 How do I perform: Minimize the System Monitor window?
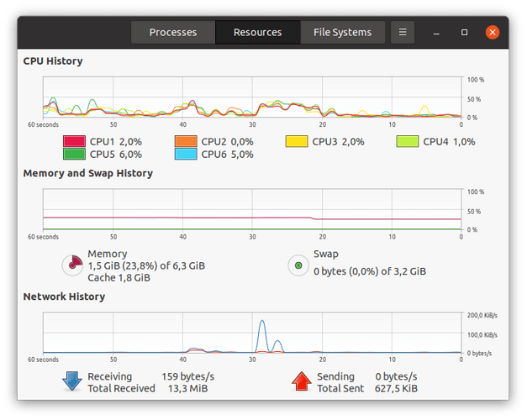(x=436, y=33)
